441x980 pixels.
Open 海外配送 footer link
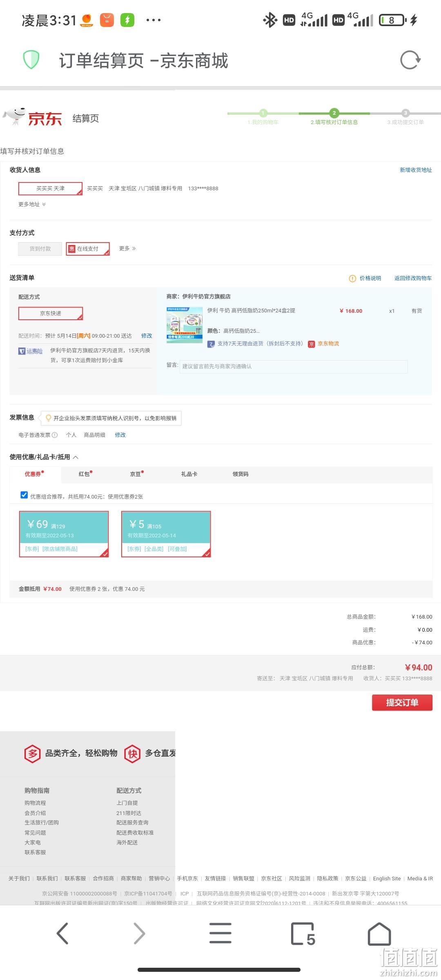[x=127, y=842]
